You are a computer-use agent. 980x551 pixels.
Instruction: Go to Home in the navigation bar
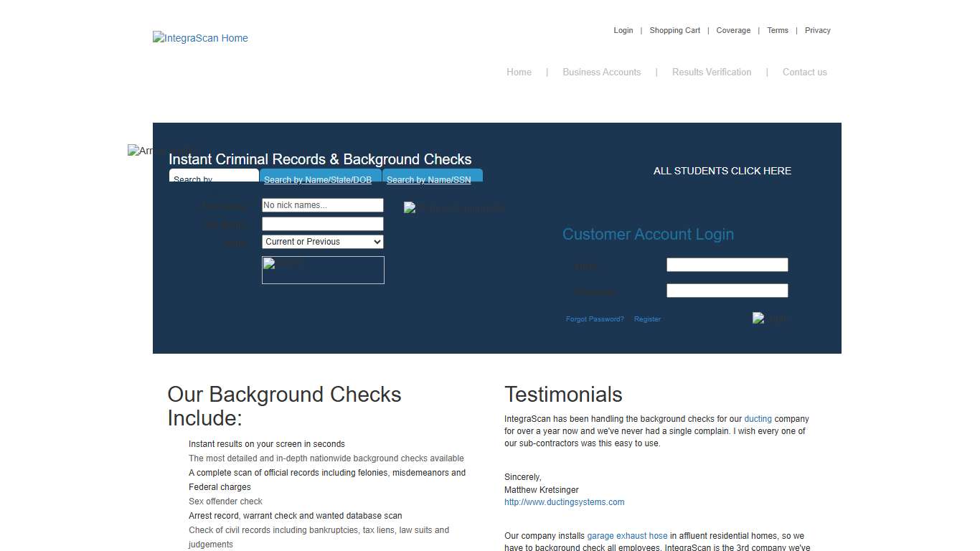pos(519,72)
